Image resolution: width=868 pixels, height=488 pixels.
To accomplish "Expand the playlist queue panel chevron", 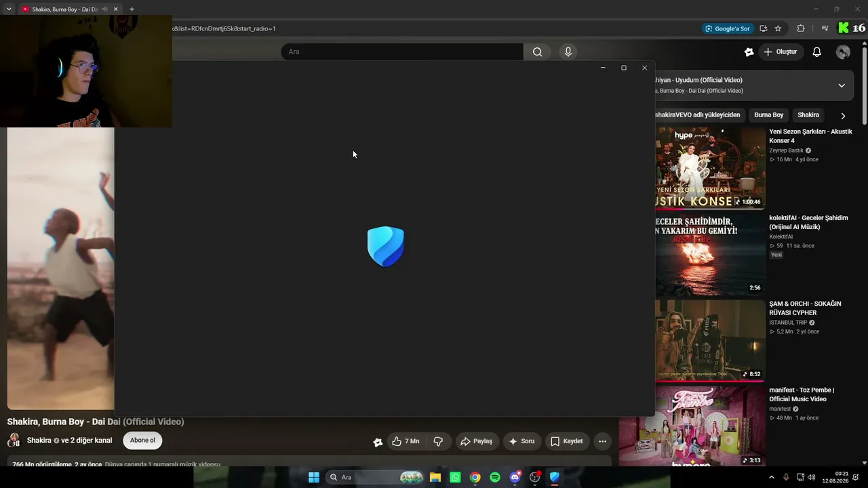I will (842, 85).
